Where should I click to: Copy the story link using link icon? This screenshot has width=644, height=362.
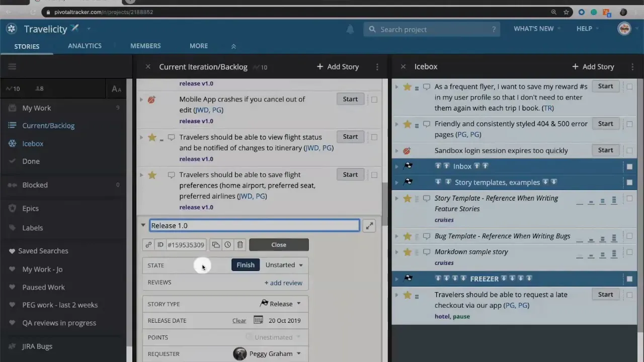tap(148, 245)
